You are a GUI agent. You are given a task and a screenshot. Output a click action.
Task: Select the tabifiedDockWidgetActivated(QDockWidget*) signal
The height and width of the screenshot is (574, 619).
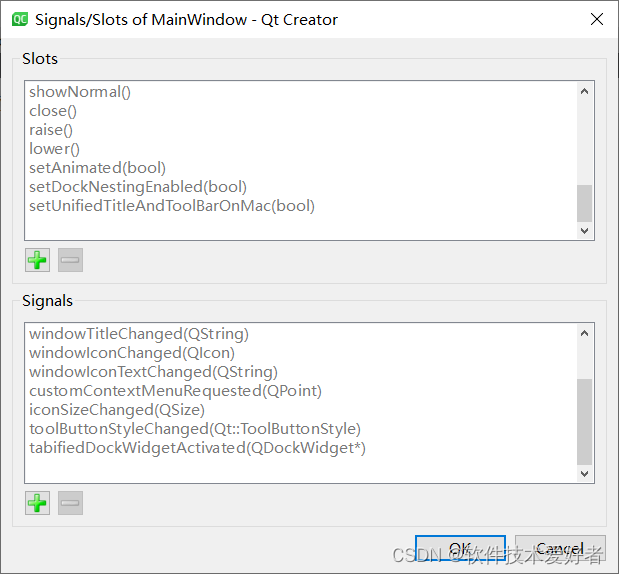click(x=197, y=448)
